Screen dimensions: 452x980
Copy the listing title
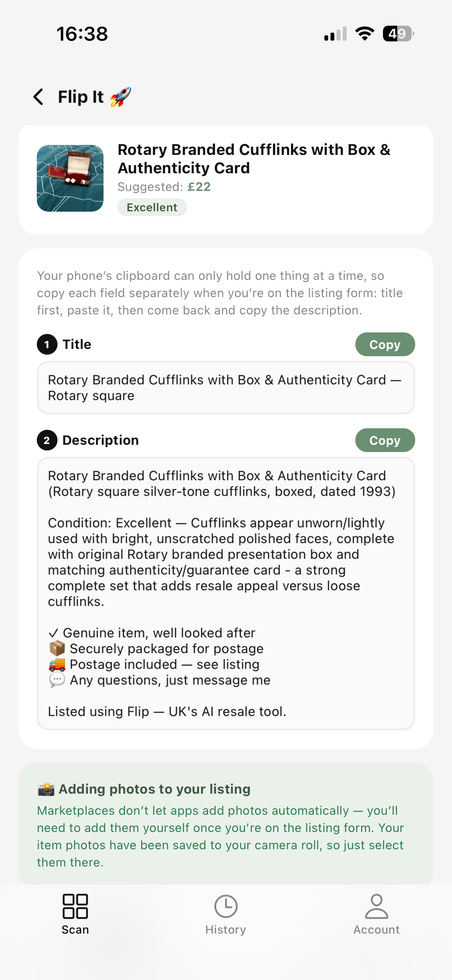click(x=385, y=344)
